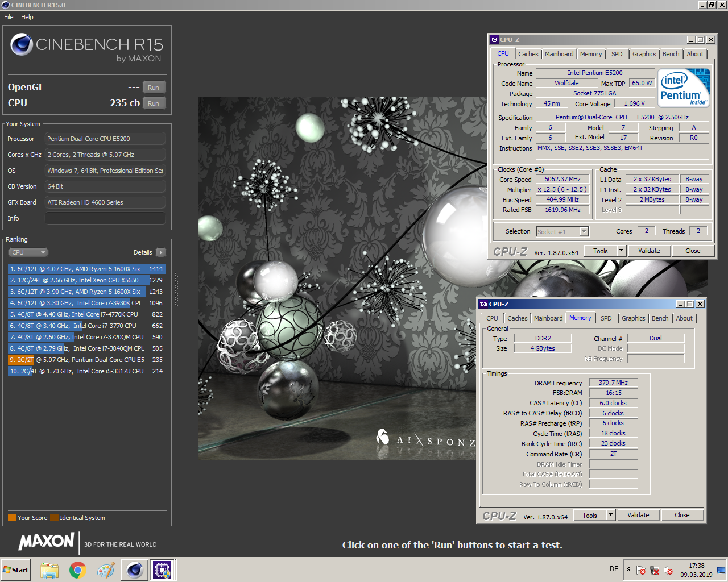728x582 pixels.
Task: Expand Tools dropdown arrow in Memory CPU-Z window
Action: [610, 515]
